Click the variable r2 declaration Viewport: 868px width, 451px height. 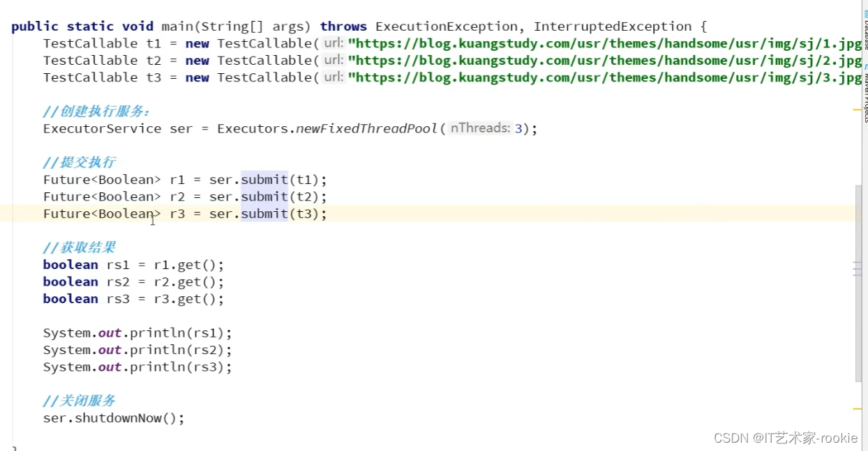(x=177, y=197)
